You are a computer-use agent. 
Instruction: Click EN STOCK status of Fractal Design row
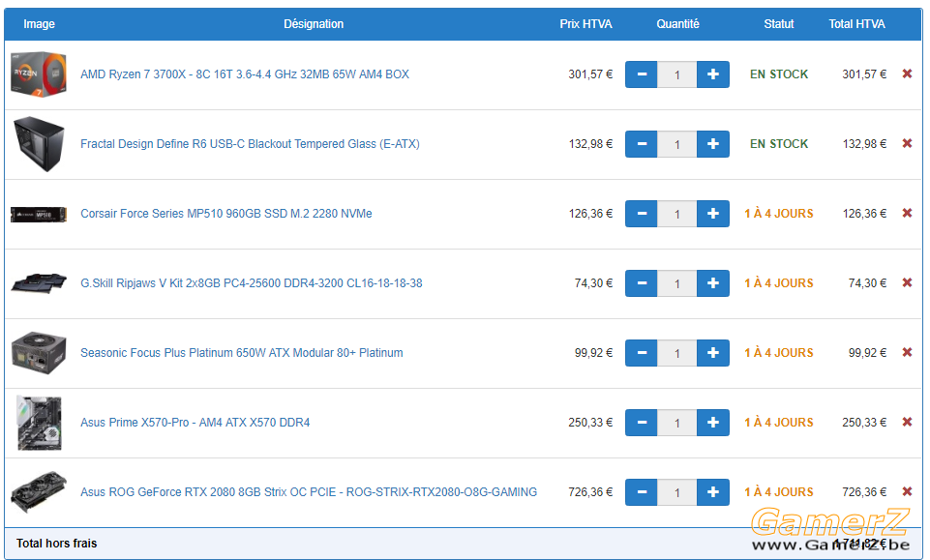pyautogui.click(x=779, y=144)
